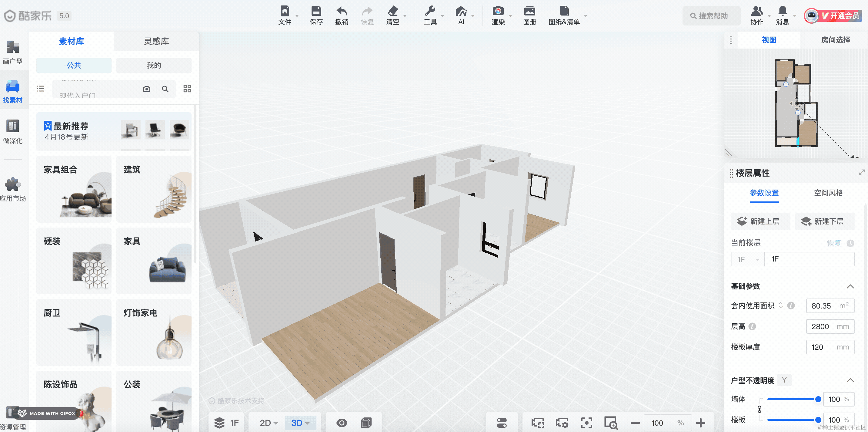The height and width of the screenshot is (432, 868).
Task: Click 新建下层 button
Action: pos(825,221)
